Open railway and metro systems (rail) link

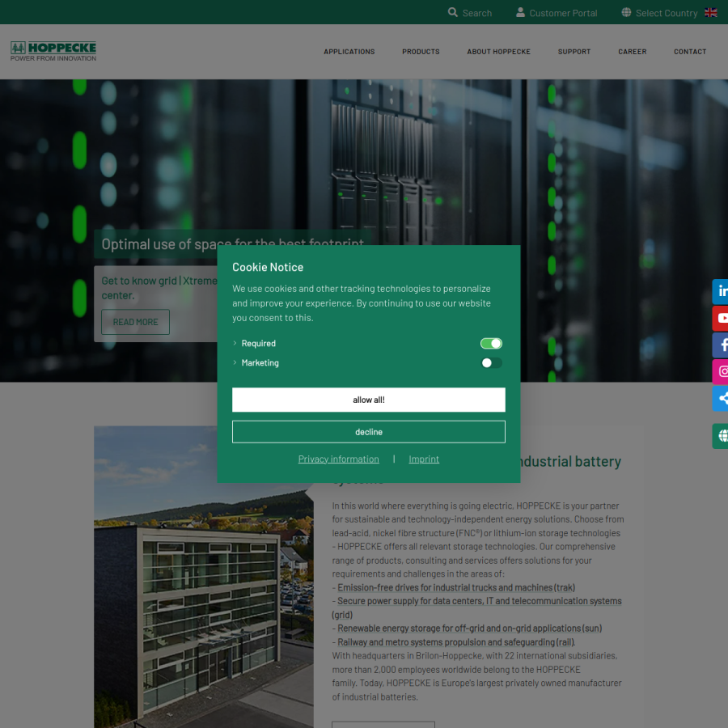coord(456,642)
